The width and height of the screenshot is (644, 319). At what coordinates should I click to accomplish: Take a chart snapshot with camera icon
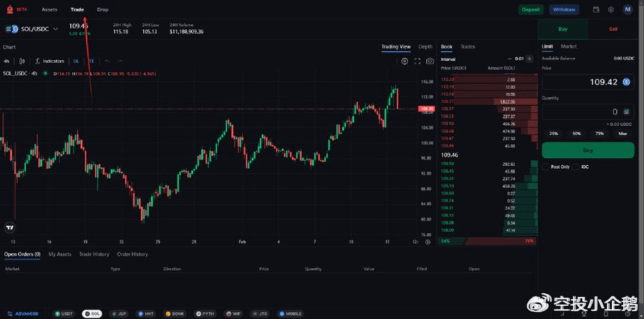point(429,62)
